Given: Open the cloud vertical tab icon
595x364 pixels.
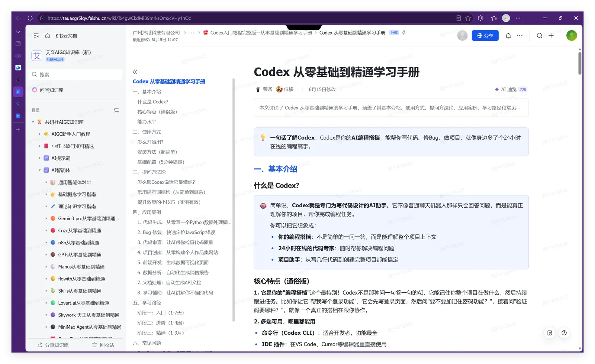Looking at the screenshot, I should 18,56.
